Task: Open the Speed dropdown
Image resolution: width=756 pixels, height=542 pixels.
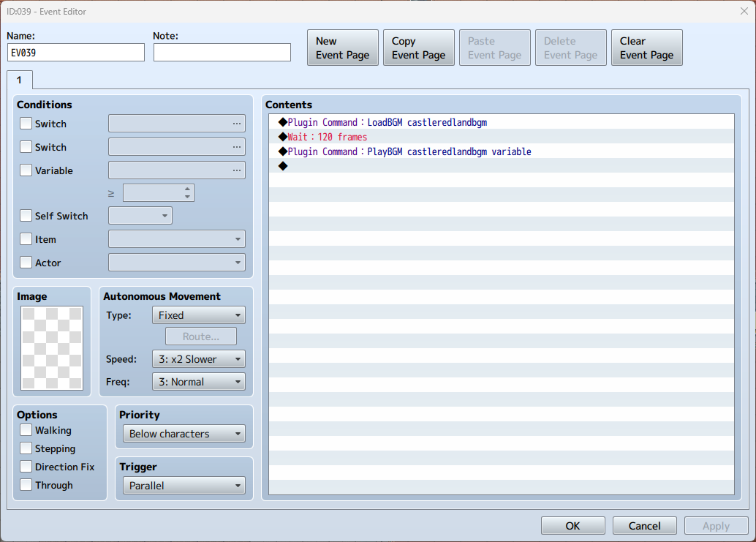Action: tap(199, 358)
